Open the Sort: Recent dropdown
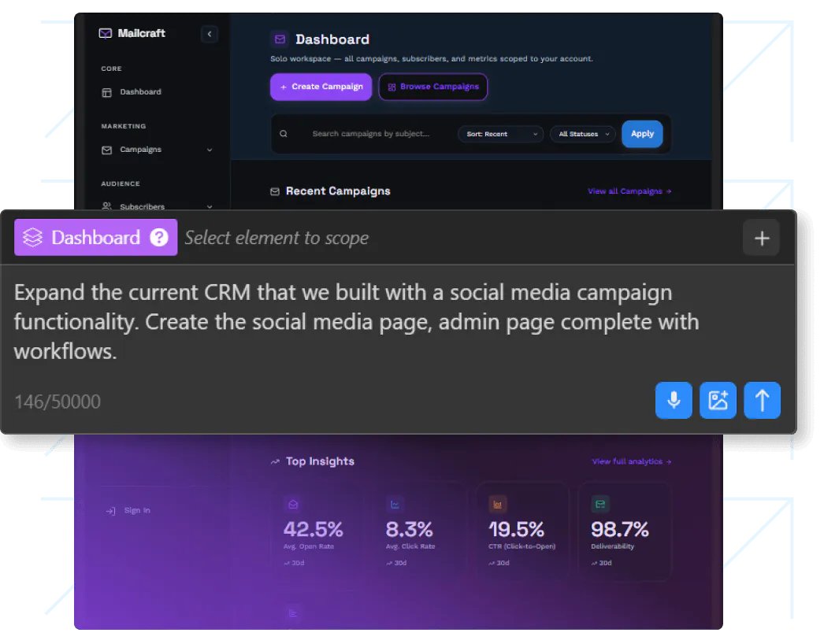This screenshot has width=824, height=644. click(500, 134)
